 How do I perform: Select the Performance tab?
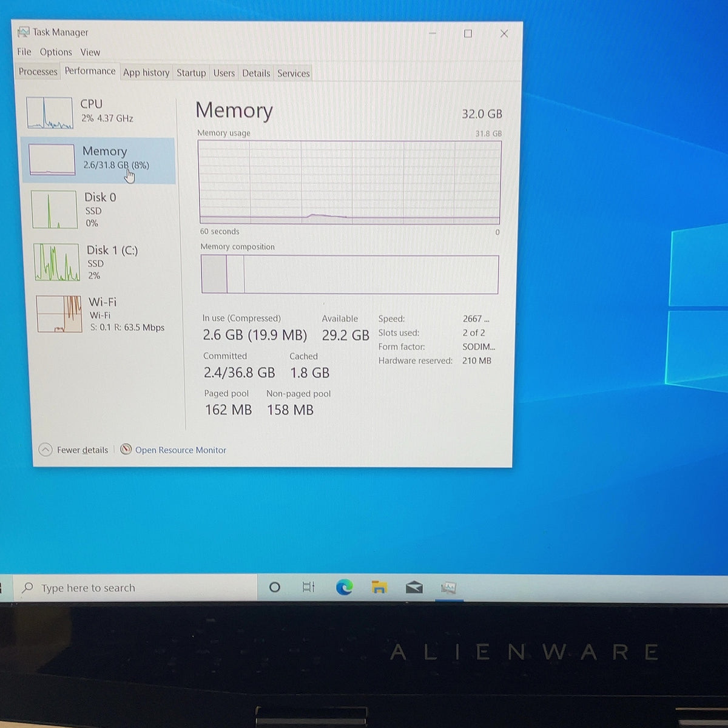pos(90,71)
